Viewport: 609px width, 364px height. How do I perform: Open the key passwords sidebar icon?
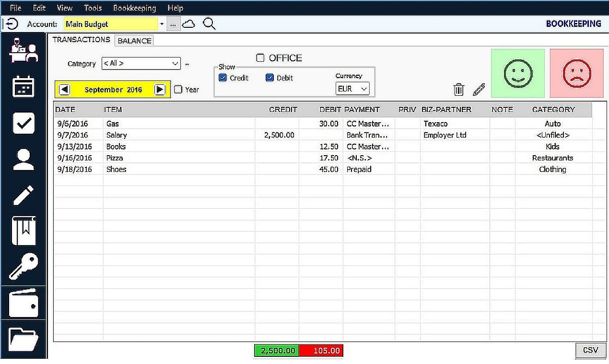tap(23, 267)
